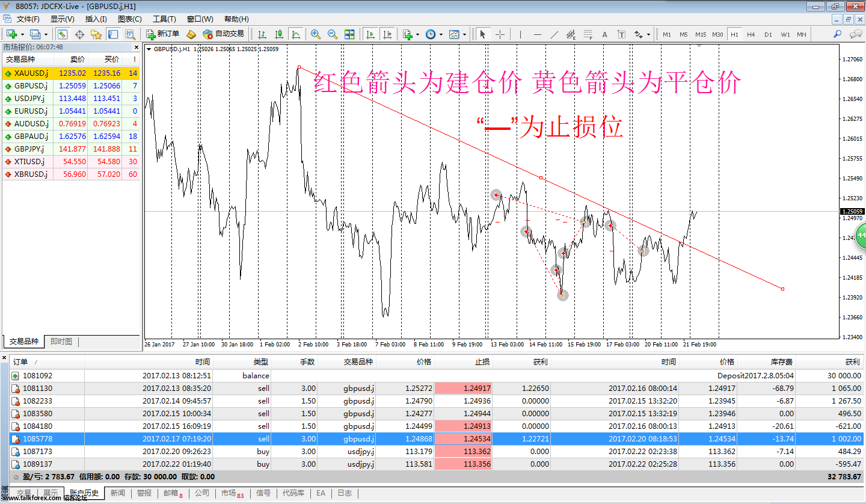Select the horizontal line drawing tool

(x=538, y=34)
